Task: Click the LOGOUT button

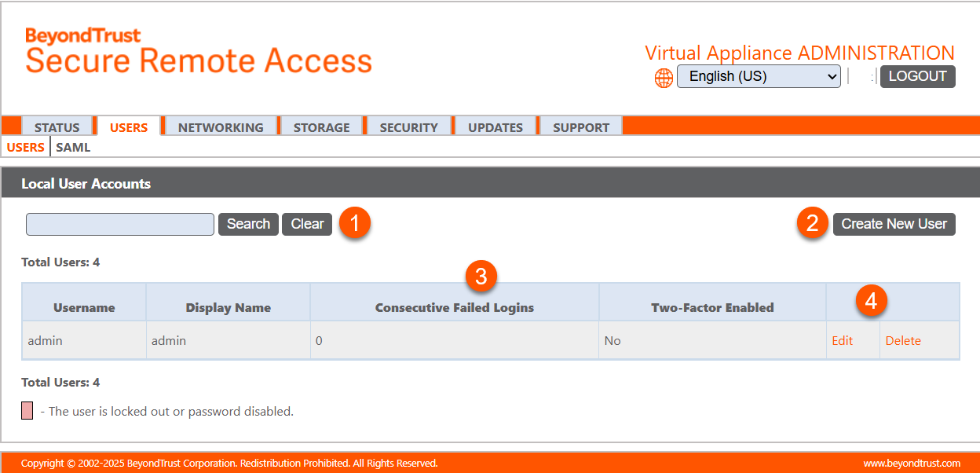Action: (x=917, y=76)
